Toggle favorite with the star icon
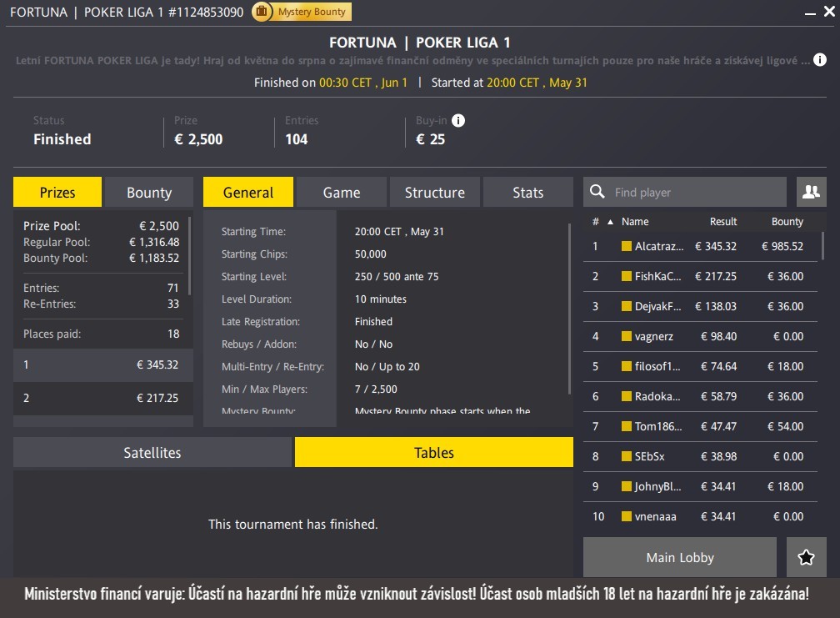840x618 pixels. pos(806,557)
